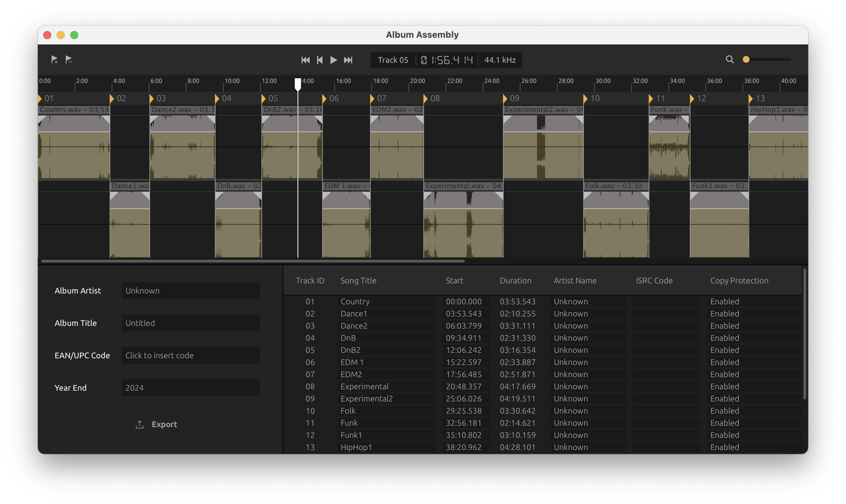
Task: Click the remove track marker flag icon
Action: [x=68, y=60]
